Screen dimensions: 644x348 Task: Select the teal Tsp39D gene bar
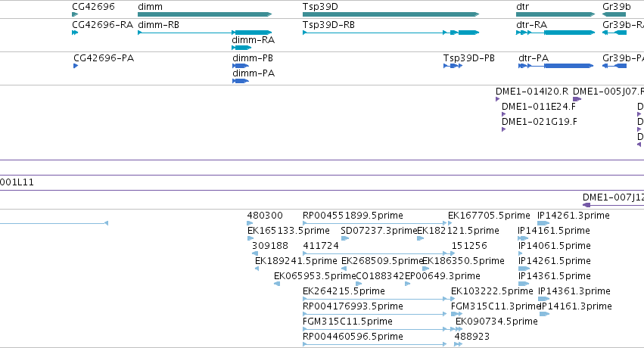tap(391, 15)
